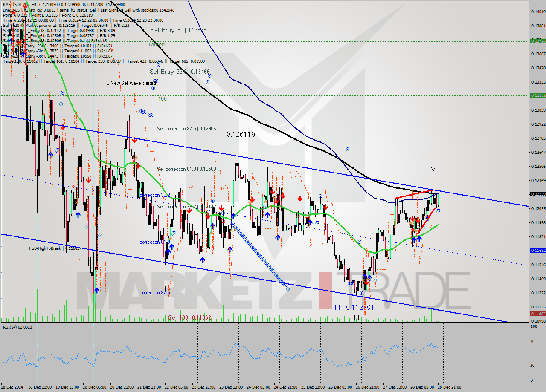Select the 'I V' wave label

click(431, 169)
